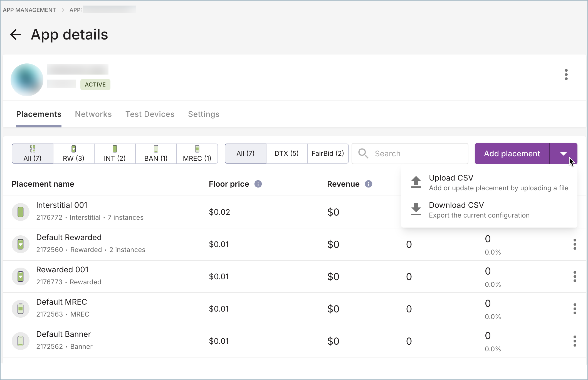
Task: Click the info icon next to Floor price
Action: (x=258, y=184)
